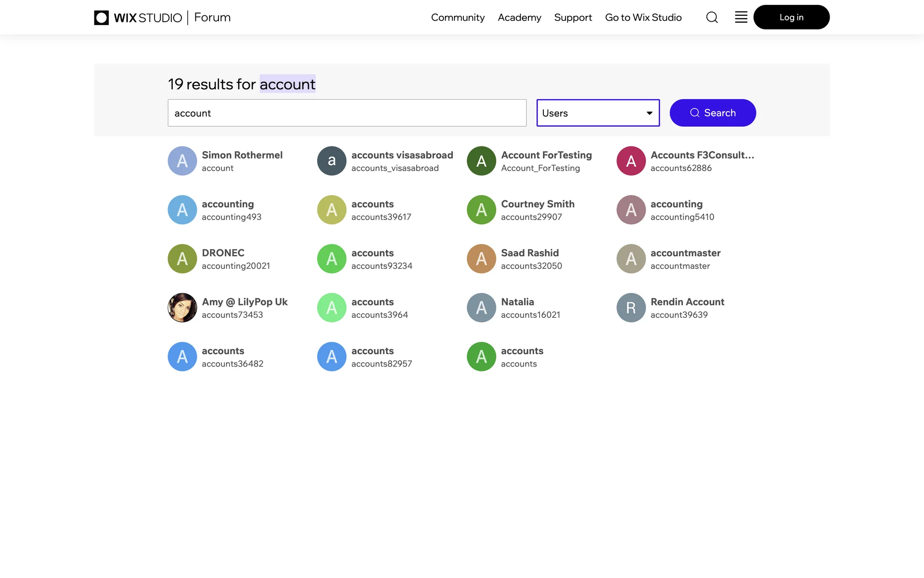The height and width of the screenshot is (578, 924).
Task: Click the magnifier search icon in header
Action: click(x=712, y=17)
